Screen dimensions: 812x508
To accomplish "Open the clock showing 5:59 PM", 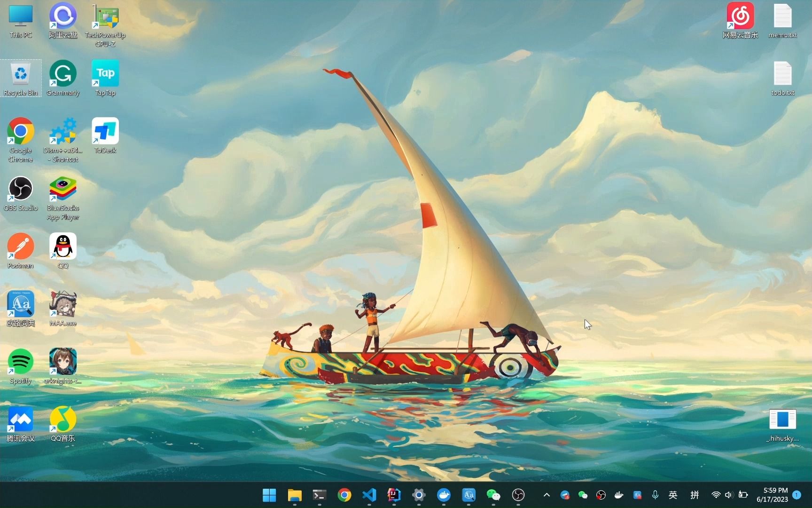I will pos(772,495).
